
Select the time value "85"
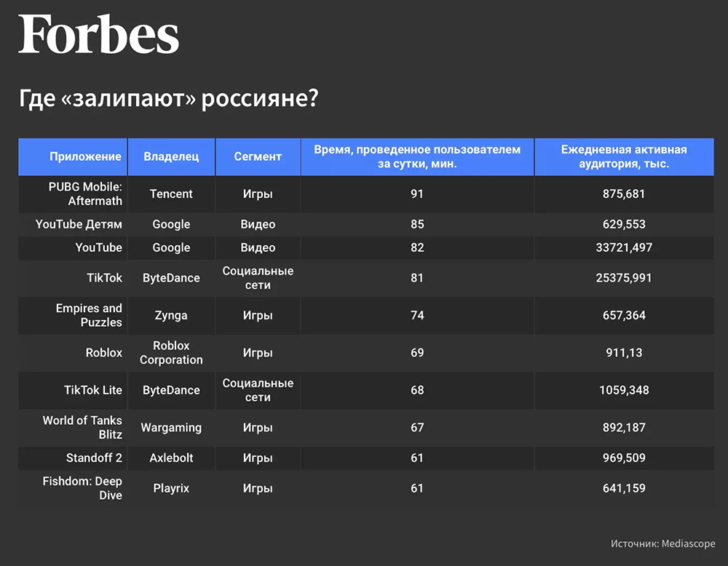pyautogui.click(x=417, y=224)
